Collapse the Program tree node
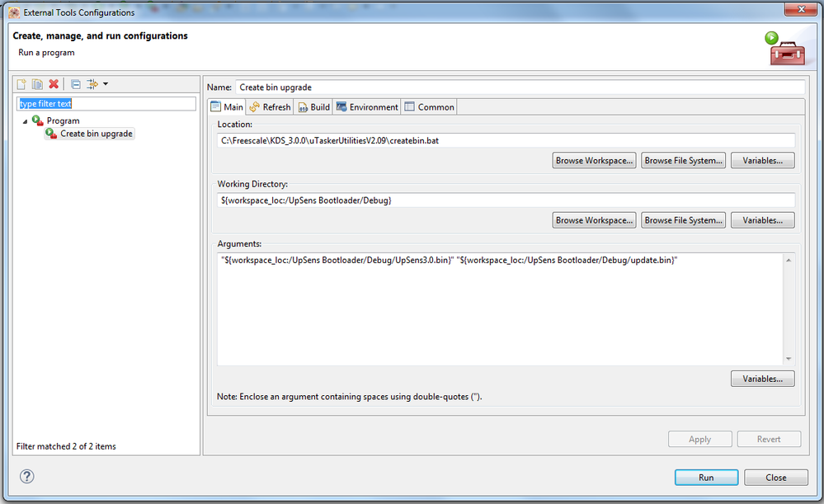824x504 pixels. pos(25,121)
